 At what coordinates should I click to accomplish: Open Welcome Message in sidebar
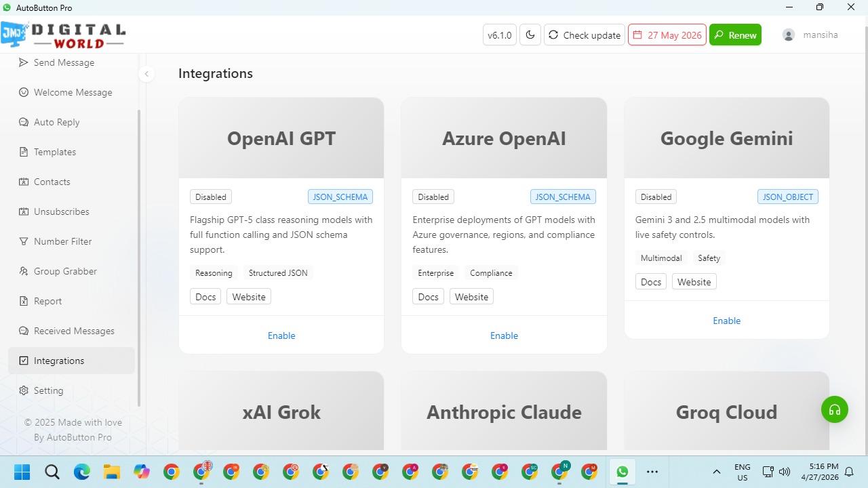click(71, 92)
